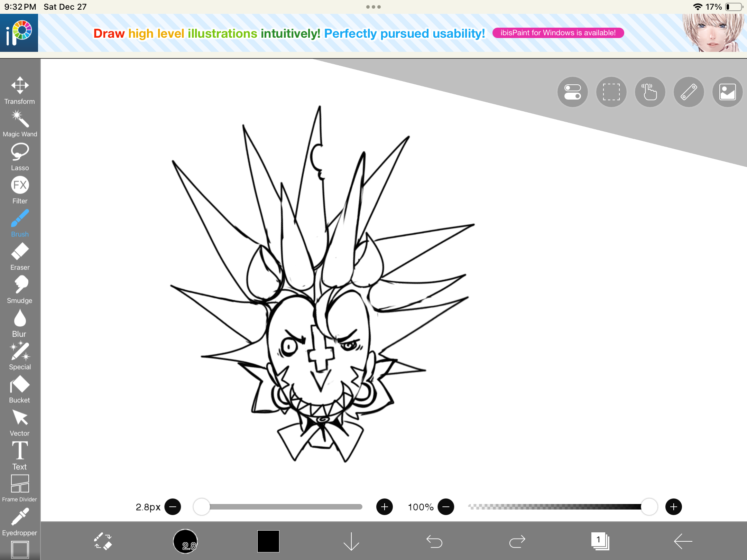Open the stabilizer hand-gesture settings

pos(650,92)
